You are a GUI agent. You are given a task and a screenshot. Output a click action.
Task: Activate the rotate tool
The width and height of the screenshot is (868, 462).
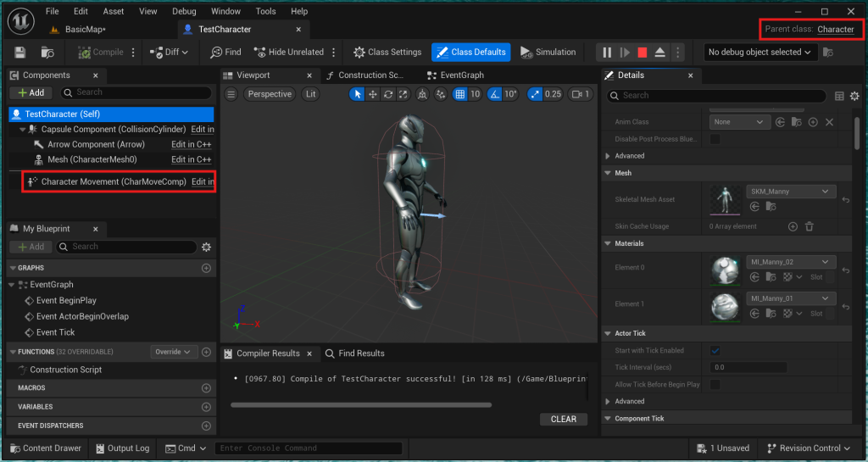pyautogui.click(x=388, y=94)
